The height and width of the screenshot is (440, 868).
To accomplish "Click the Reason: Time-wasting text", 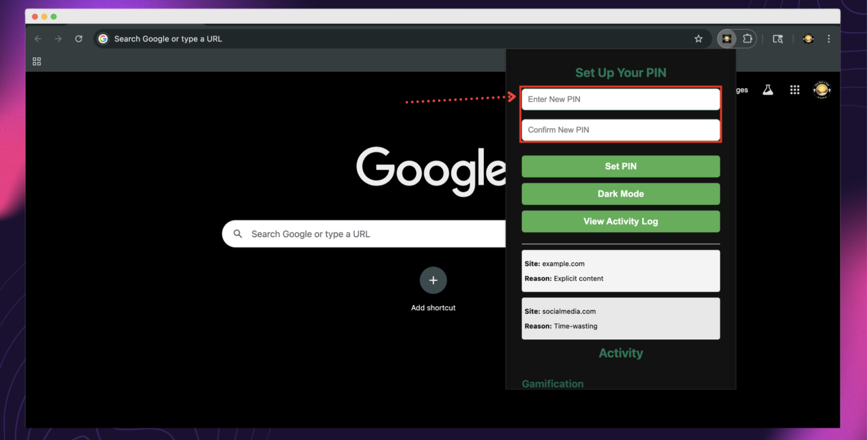I will (x=561, y=326).
